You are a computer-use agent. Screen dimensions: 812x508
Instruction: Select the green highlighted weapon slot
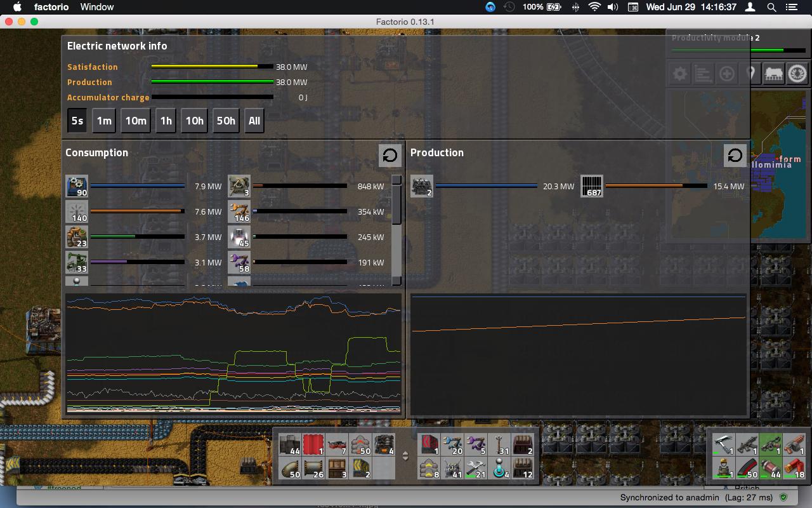(x=771, y=444)
